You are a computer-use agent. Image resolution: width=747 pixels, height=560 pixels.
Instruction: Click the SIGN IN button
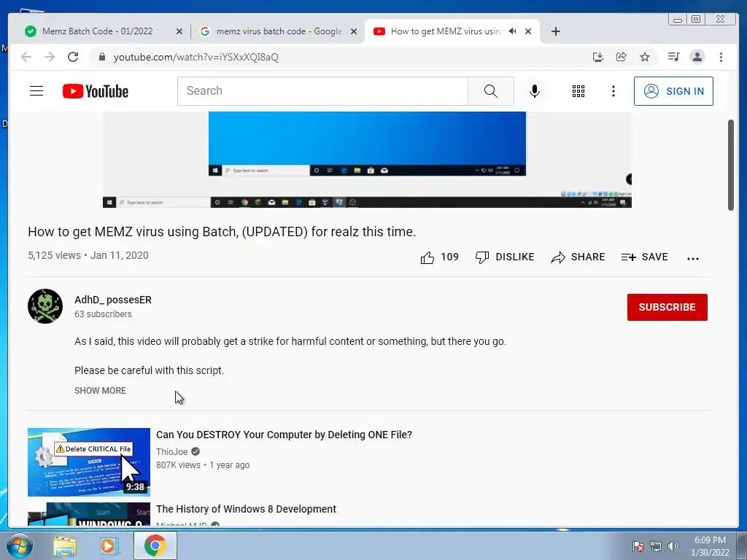point(673,91)
